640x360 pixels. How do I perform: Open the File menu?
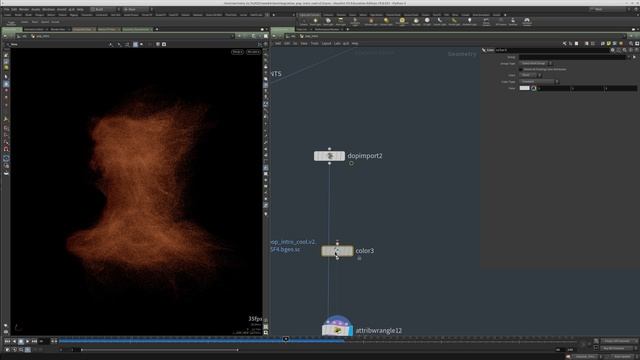(x=6, y=9)
